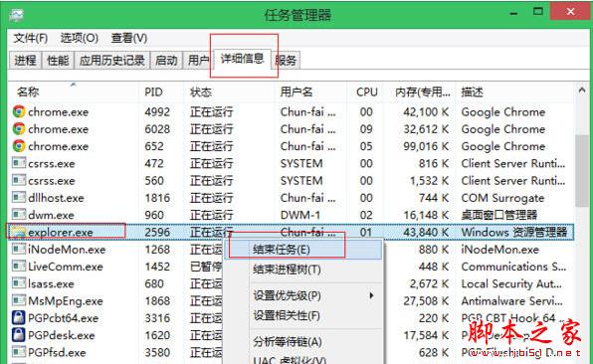Screen dimensions: 593x364
Task: Switch to the 性能 tab
Action: (58, 60)
